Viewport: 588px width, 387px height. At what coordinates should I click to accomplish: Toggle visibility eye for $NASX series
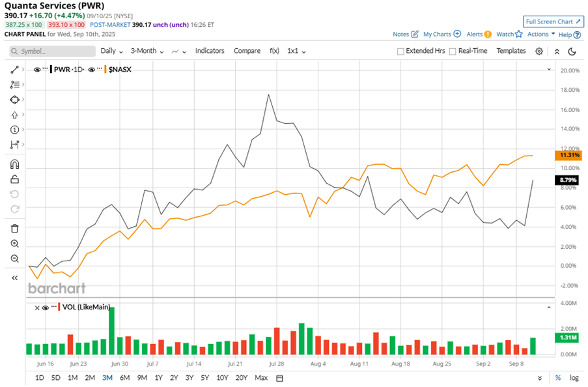click(x=92, y=70)
